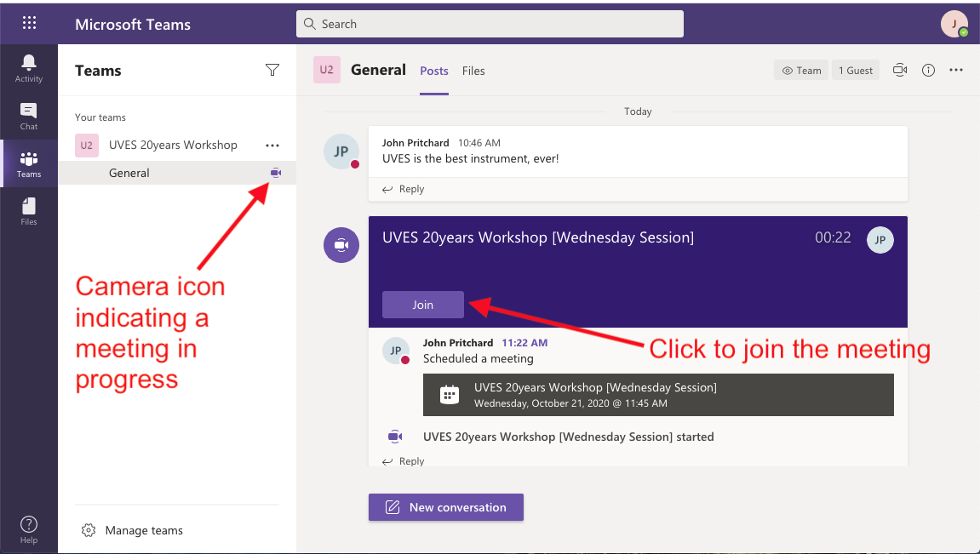Viewport: 980px width, 554px height.
Task: Open the Activity bell in sidebar
Action: (x=29, y=68)
